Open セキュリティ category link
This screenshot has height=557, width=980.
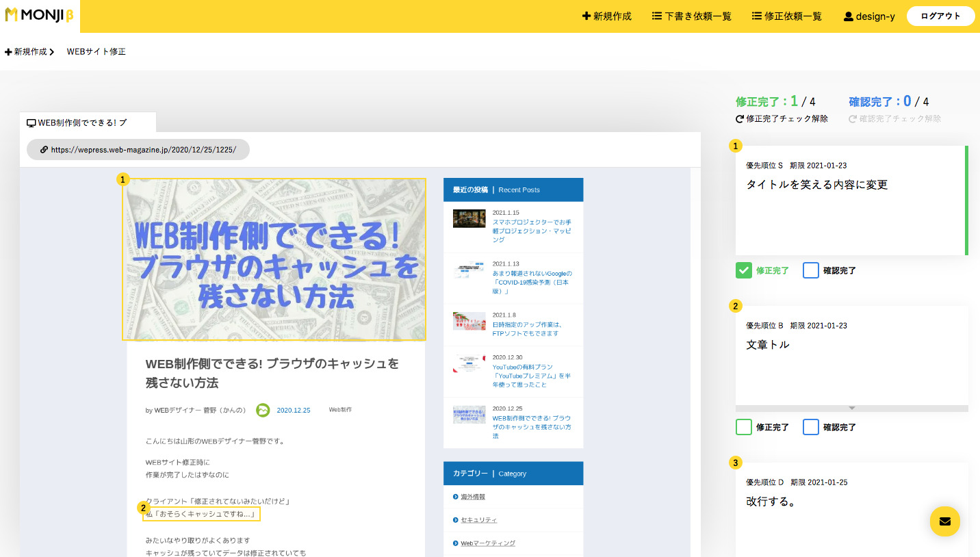coord(478,520)
